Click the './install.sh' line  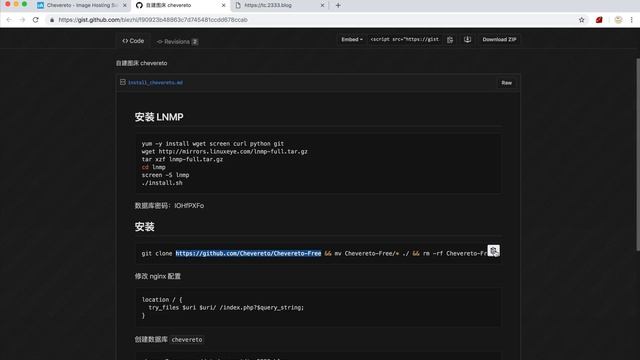point(162,183)
